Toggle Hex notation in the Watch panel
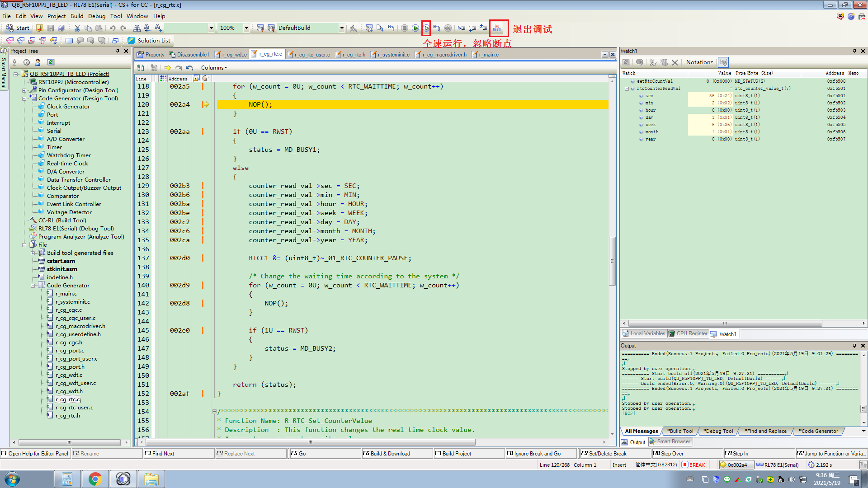The width and height of the screenshot is (868, 488). 723,62
